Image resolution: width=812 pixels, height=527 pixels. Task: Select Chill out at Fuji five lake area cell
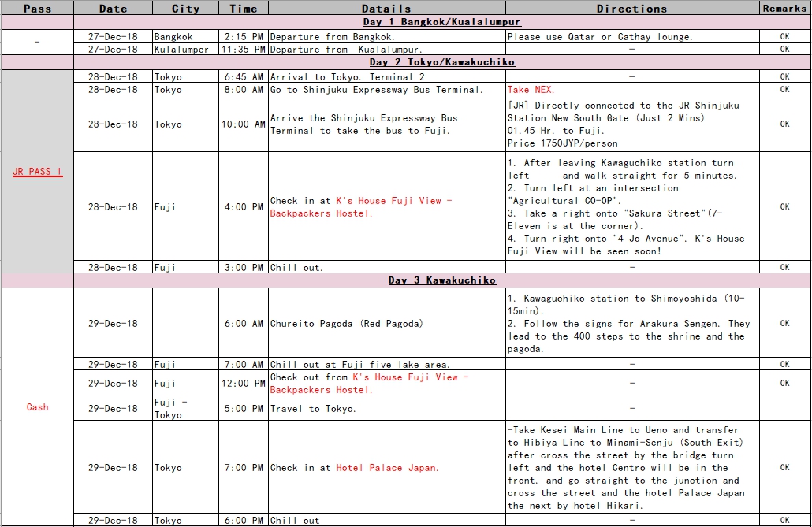387,364
